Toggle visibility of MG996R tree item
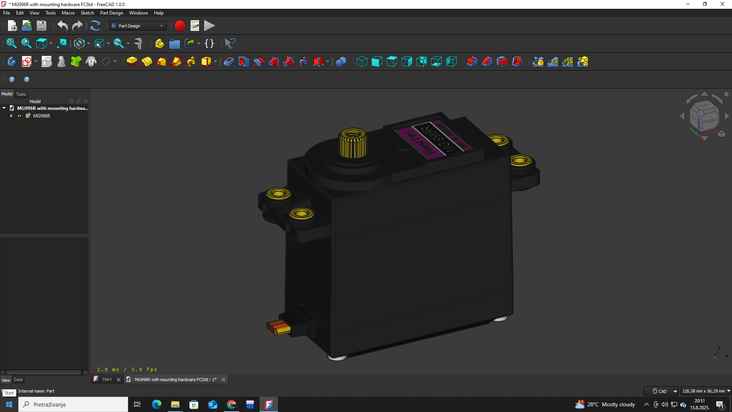 point(19,116)
